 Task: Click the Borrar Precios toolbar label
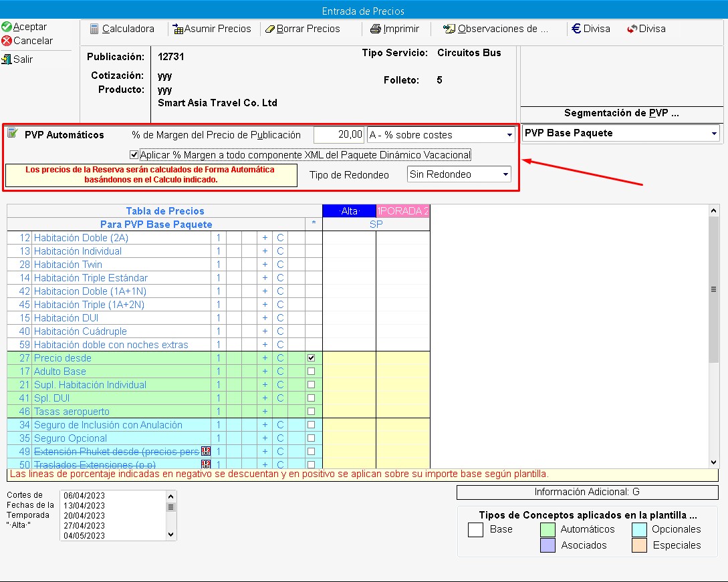[308, 29]
